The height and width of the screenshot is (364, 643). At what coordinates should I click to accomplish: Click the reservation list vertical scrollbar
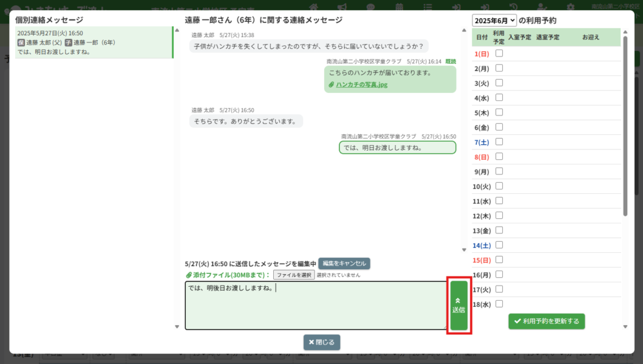point(625,126)
